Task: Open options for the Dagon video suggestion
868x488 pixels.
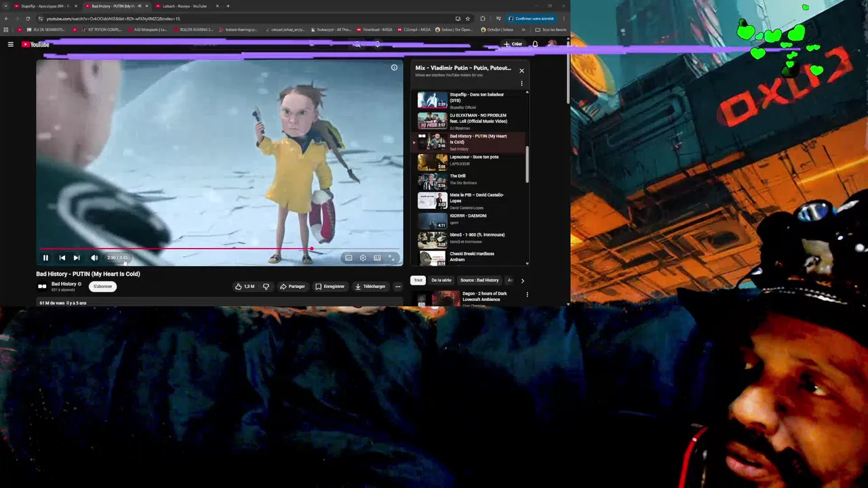Action: [x=527, y=294]
